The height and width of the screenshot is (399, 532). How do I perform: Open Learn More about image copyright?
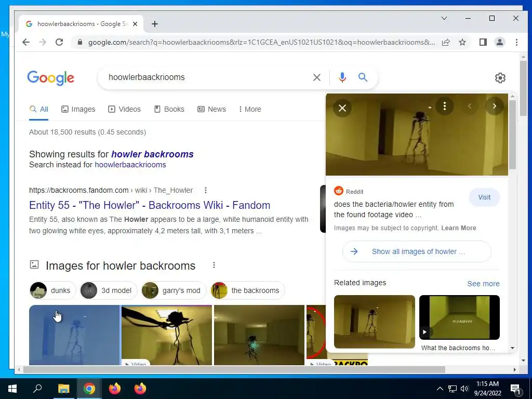pyautogui.click(x=458, y=228)
